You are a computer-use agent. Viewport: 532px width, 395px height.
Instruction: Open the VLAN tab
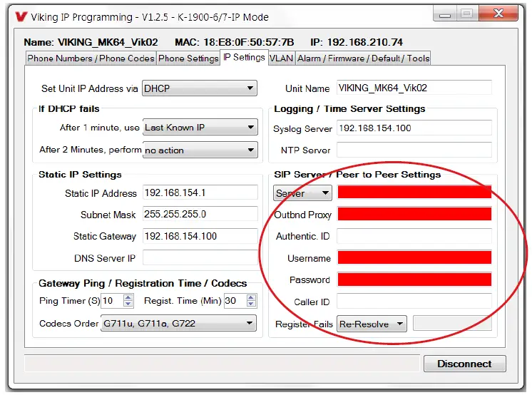pyautogui.click(x=281, y=58)
